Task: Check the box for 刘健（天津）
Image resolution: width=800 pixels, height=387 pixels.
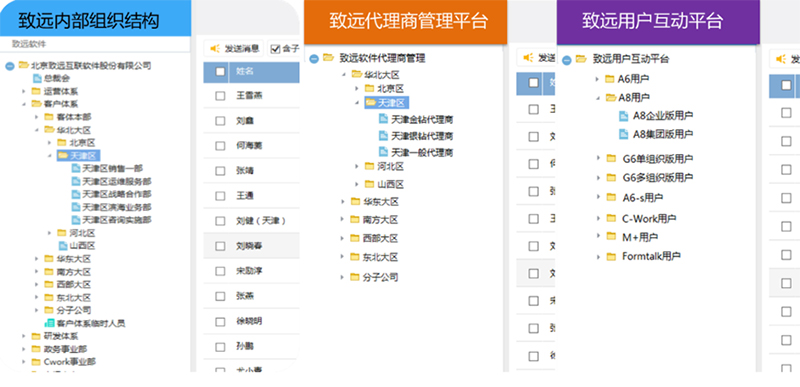Action: pyautogui.click(x=220, y=221)
